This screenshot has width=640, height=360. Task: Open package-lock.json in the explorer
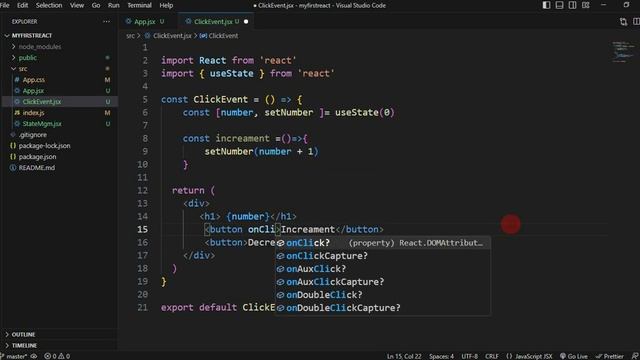pos(59,146)
